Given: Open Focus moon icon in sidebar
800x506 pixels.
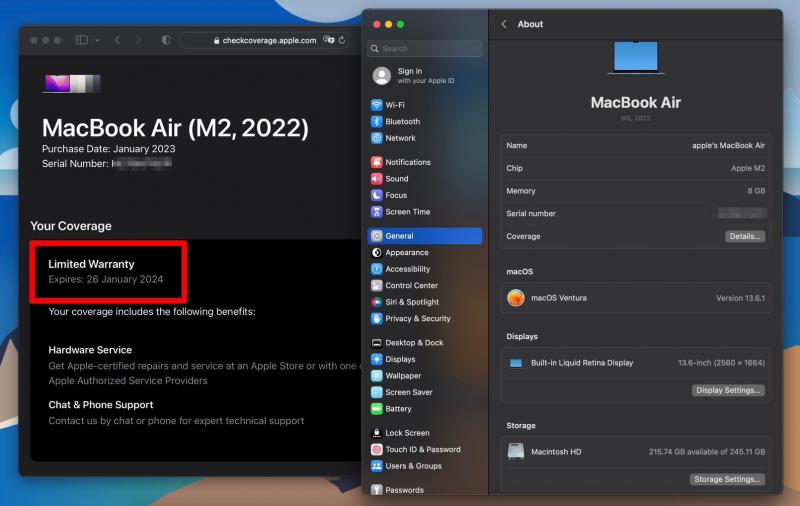Looking at the screenshot, I should click(377, 195).
